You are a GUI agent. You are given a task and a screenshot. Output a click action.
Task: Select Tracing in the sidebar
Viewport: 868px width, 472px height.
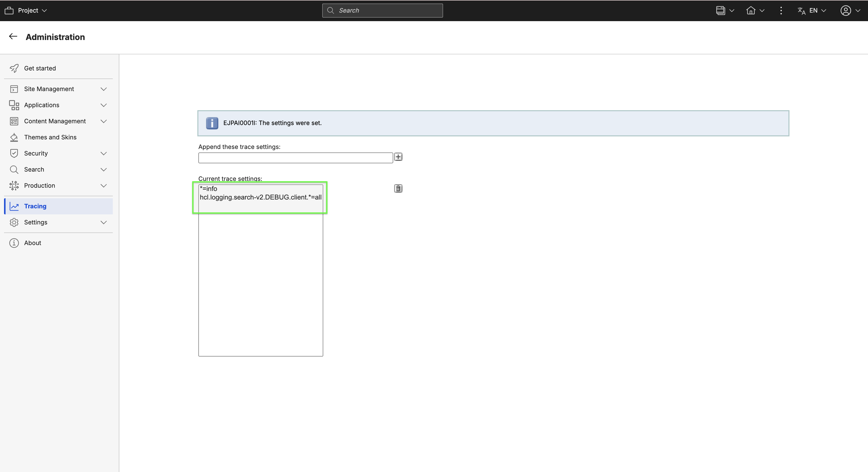pyautogui.click(x=35, y=206)
